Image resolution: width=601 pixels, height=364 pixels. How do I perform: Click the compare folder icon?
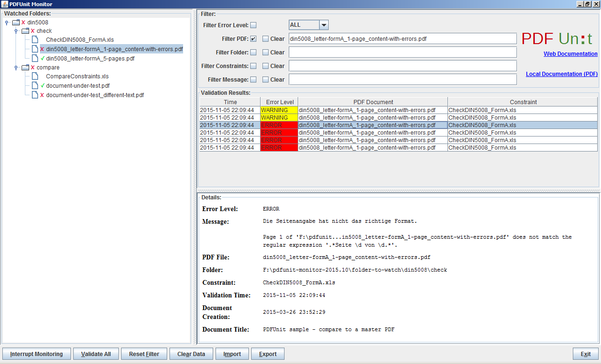click(x=25, y=68)
